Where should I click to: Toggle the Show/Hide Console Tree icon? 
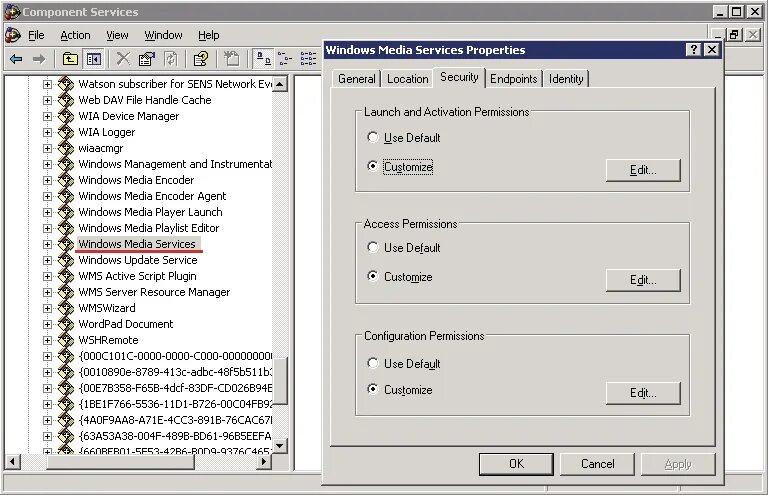tap(94, 59)
